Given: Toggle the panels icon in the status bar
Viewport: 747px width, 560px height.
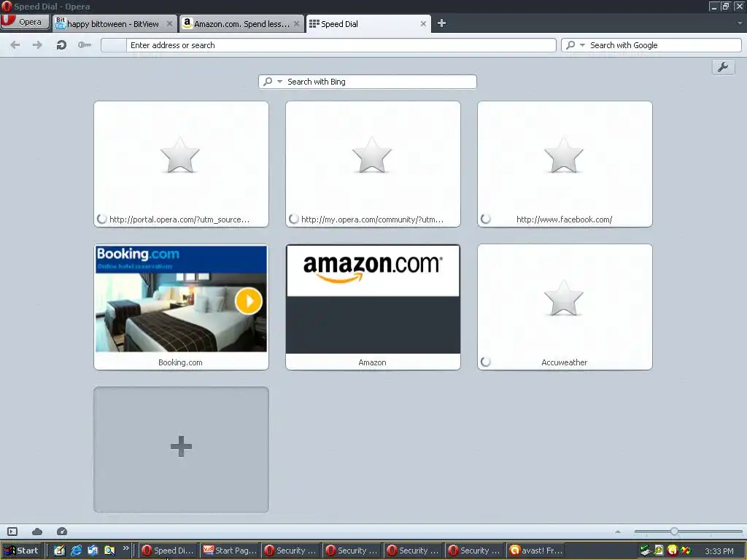Looking at the screenshot, I should coord(12,532).
